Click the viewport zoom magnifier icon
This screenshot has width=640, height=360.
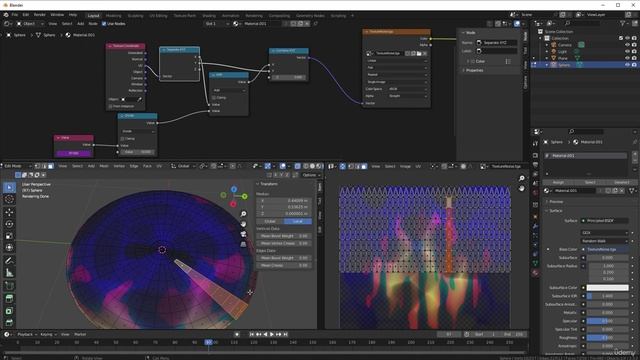[243, 214]
